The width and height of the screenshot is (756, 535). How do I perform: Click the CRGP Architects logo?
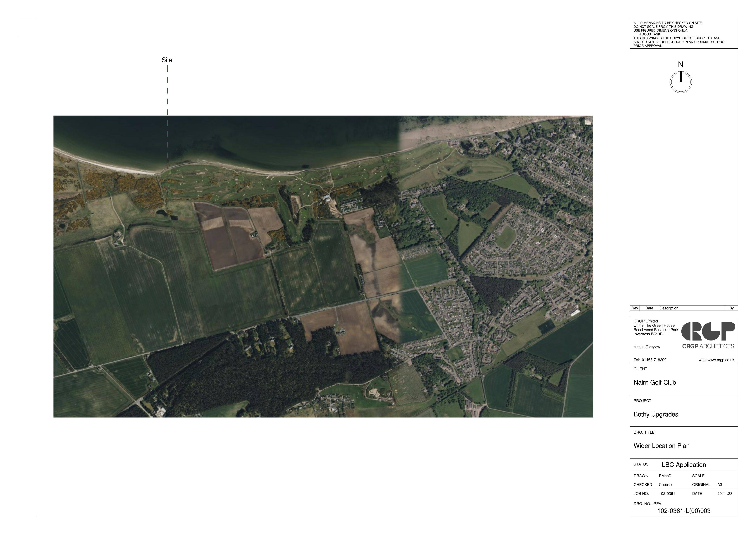click(708, 335)
